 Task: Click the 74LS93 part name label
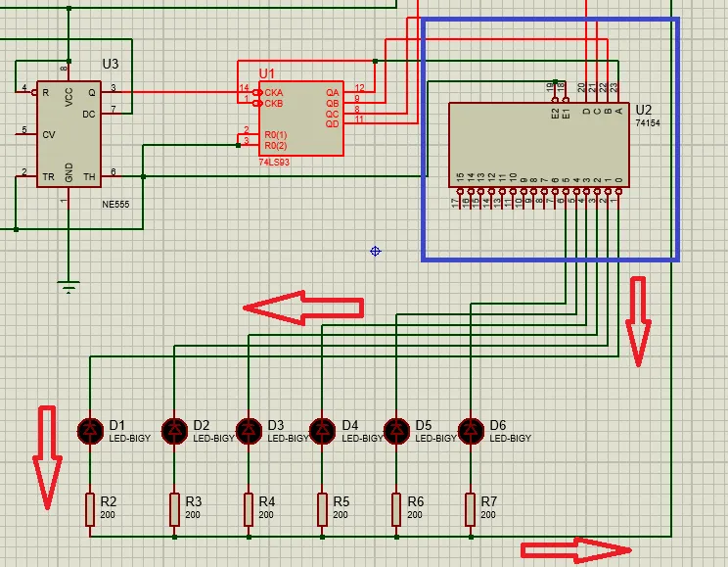(x=274, y=163)
